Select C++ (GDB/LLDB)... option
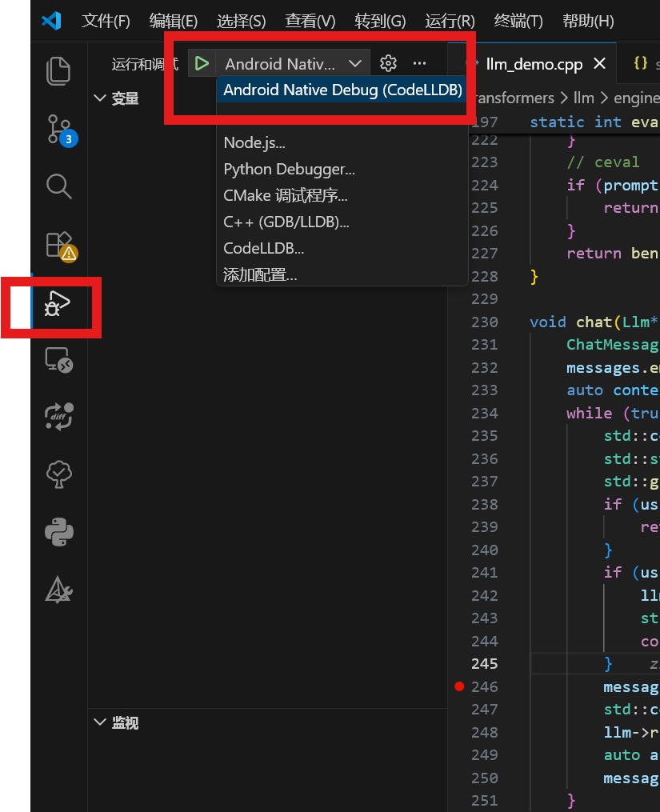Screen dimensions: 660x812 (286, 222)
